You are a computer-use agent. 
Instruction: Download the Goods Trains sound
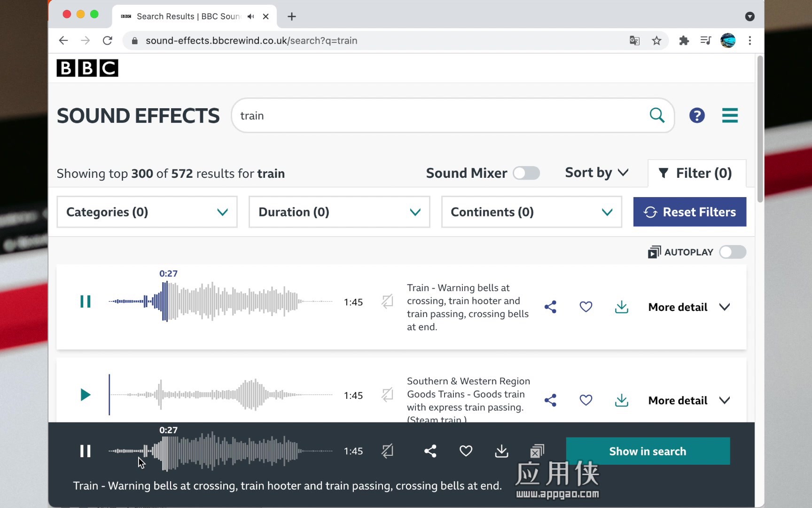pos(622,400)
